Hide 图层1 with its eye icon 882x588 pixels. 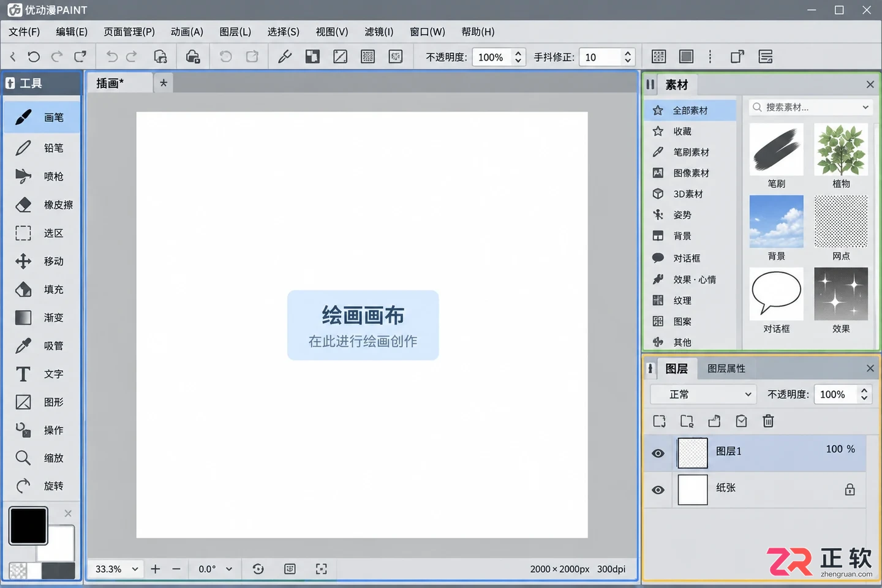pos(658,453)
